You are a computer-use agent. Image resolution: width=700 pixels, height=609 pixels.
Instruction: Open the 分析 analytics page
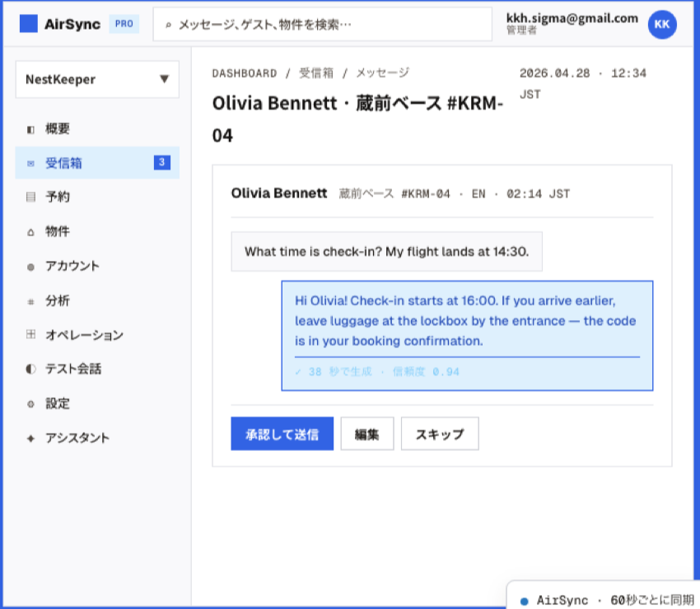pyautogui.click(x=97, y=300)
